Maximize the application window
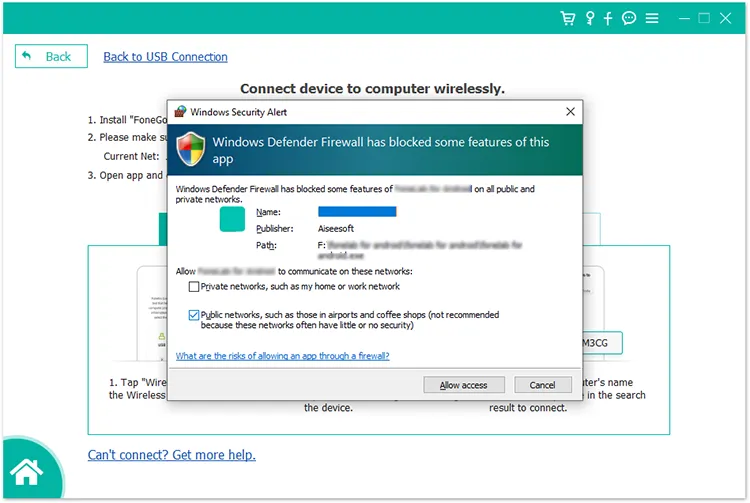Image resolution: width=750 pixels, height=503 pixels. (x=704, y=18)
